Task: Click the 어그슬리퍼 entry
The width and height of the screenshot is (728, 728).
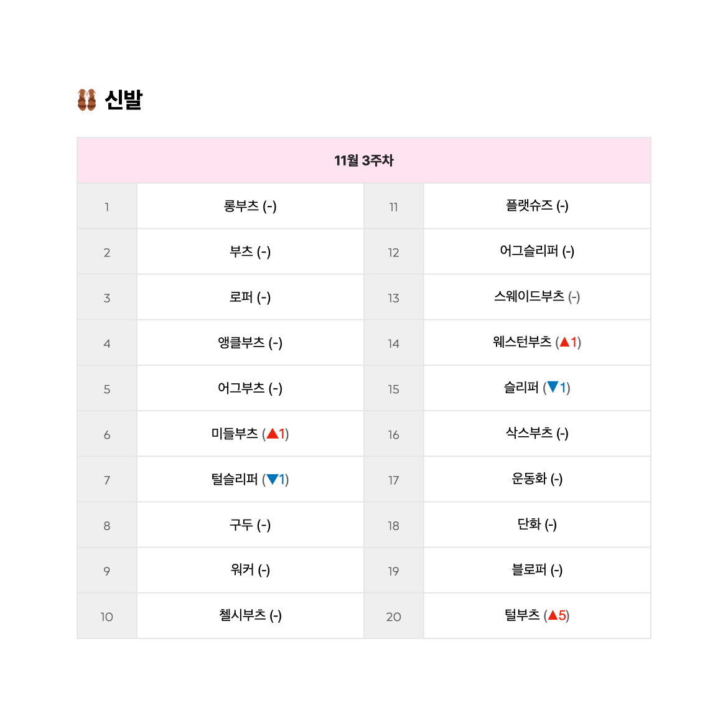Action: point(537,251)
